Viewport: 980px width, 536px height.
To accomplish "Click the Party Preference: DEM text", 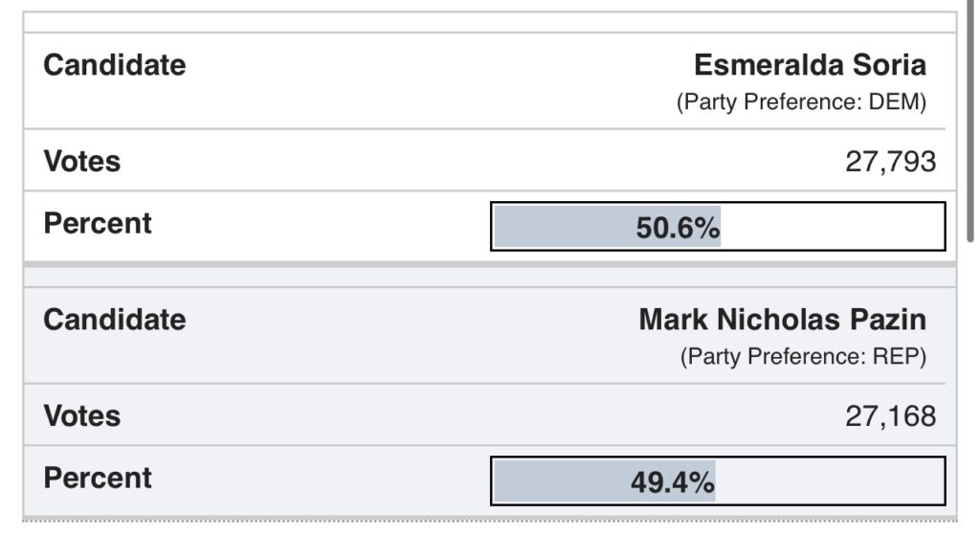I will (801, 101).
